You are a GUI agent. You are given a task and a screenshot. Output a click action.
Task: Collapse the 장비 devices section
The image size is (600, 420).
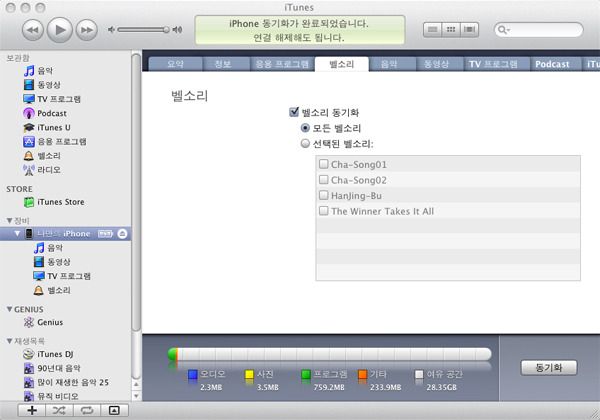10,220
